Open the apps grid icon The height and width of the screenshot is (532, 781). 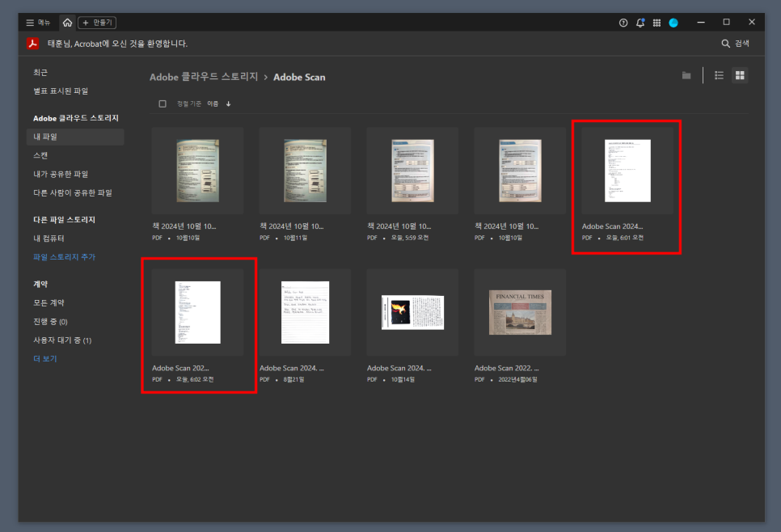coord(657,23)
